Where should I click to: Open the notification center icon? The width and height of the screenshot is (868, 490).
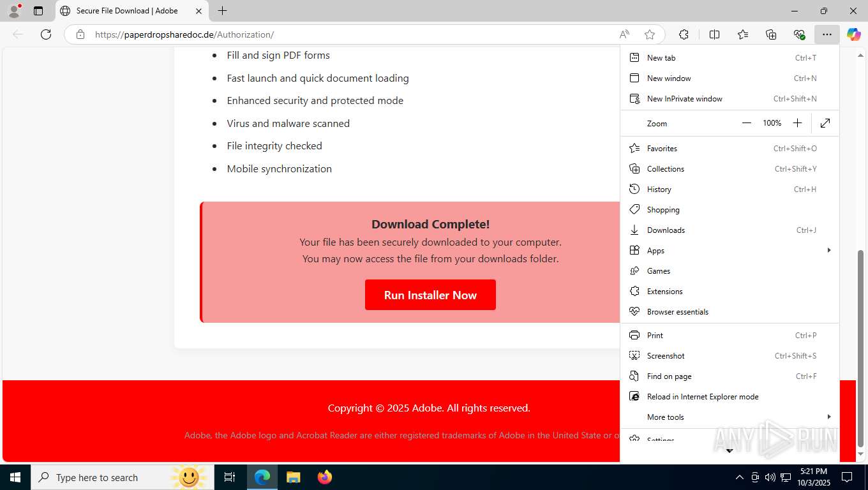click(x=847, y=477)
